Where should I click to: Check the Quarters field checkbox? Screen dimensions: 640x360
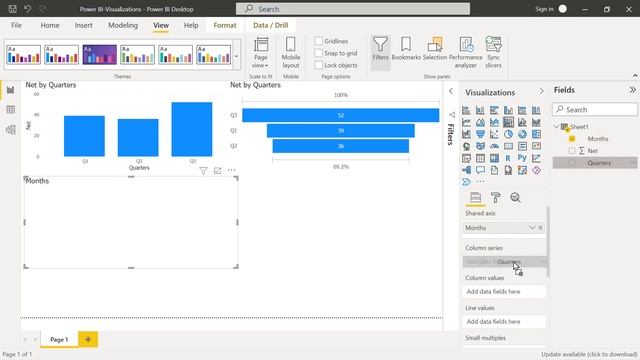click(572, 163)
